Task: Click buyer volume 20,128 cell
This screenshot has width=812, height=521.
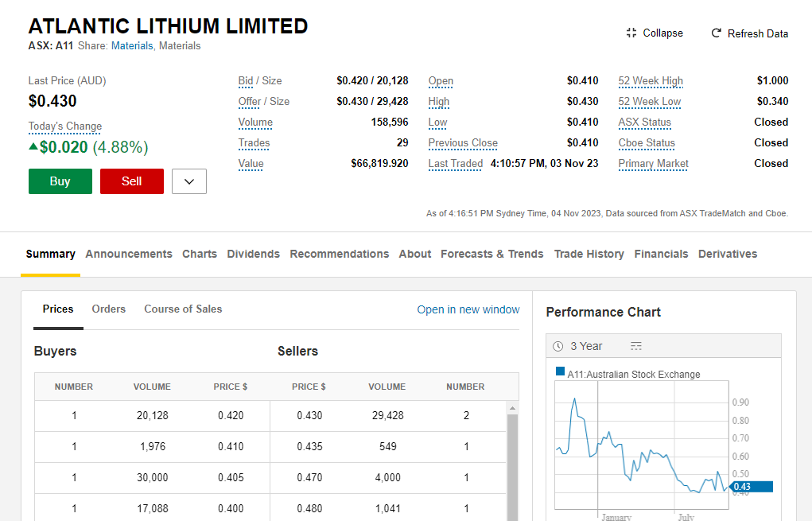Action: pyautogui.click(x=152, y=415)
